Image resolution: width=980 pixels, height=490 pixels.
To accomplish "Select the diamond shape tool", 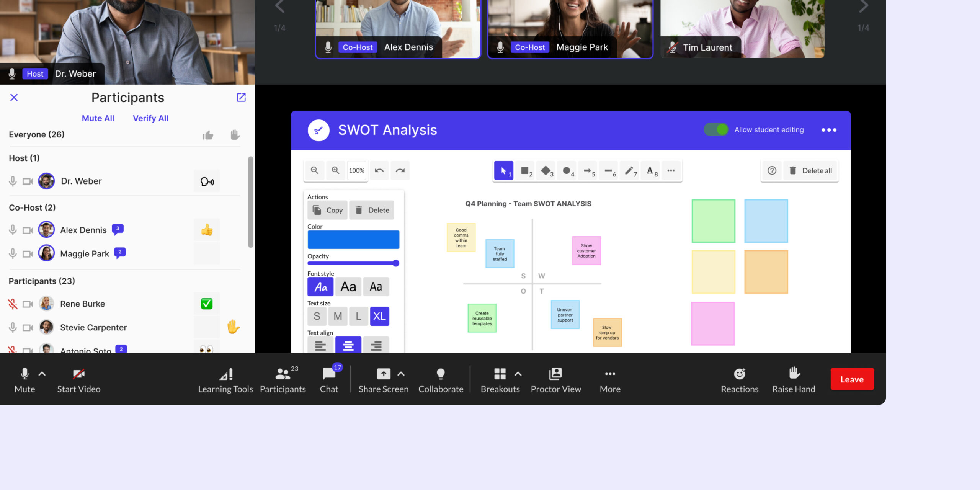I will point(546,171).
